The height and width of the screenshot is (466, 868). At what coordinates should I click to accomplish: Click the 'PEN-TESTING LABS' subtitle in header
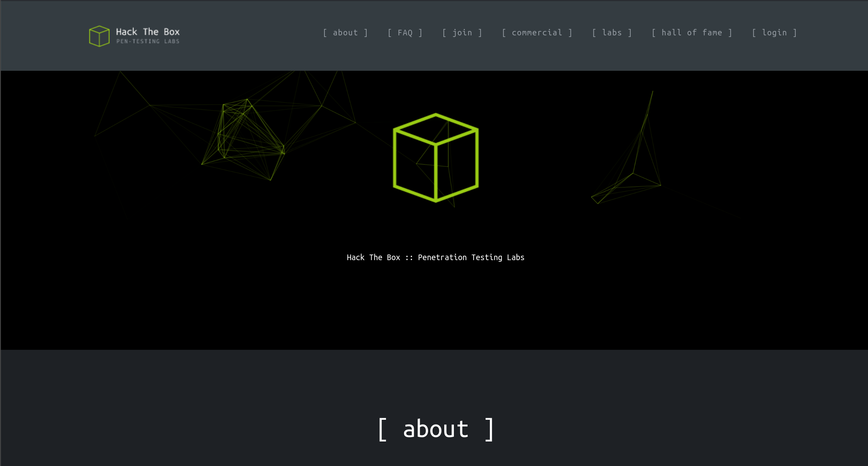pyautogui.click(x=148, y=41)
